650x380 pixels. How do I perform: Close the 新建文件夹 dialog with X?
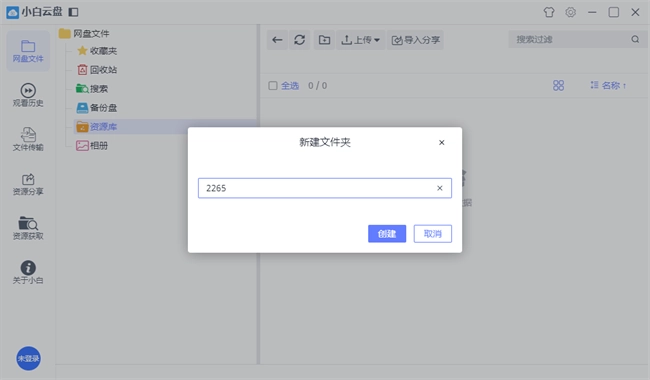pyautogui.click(x=441, y=143)
